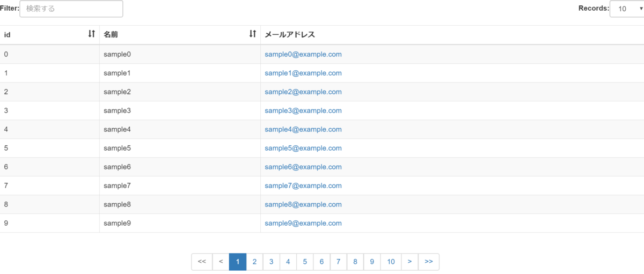
Task: Click sample9@example.com email link
Action: pyautogui.click(x=303, y=223)
